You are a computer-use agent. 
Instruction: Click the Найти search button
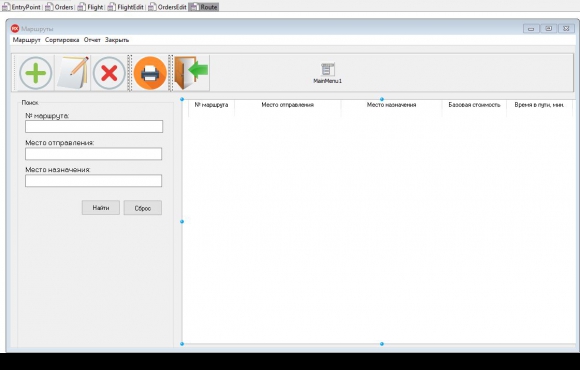click(x=101, y=208)
